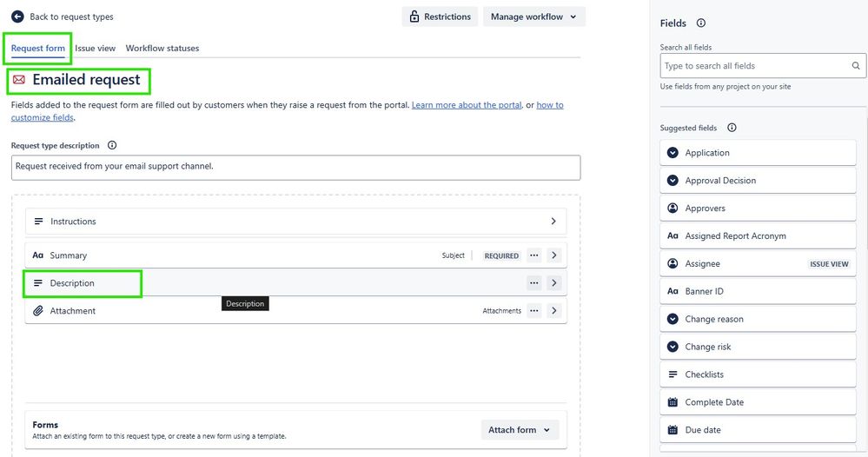Viewport: 868px width, 457px height.
Task: Click the Restrictions button
Action: [440, 17]
